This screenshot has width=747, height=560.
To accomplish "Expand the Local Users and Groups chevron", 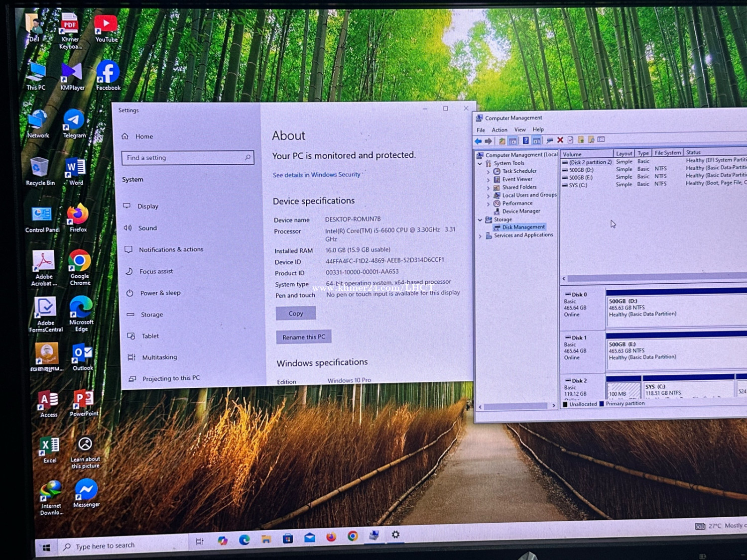I will (489, 196).
